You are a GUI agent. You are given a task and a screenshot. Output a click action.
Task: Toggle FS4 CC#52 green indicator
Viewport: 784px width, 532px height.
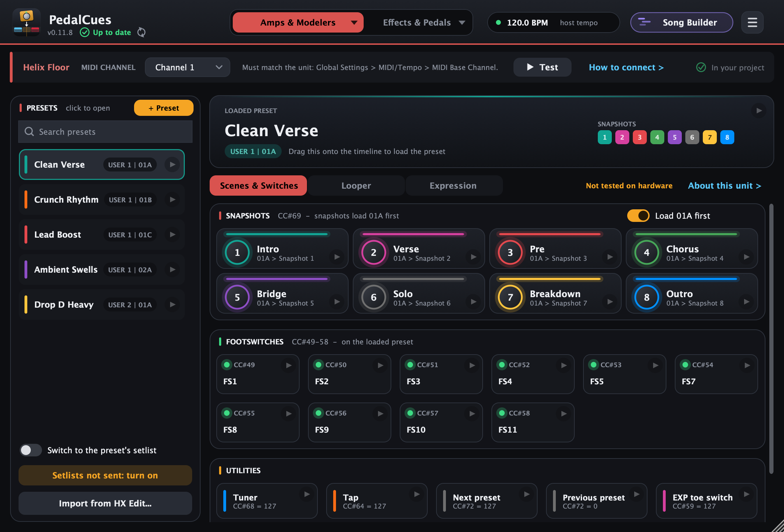tap(502, 365)
